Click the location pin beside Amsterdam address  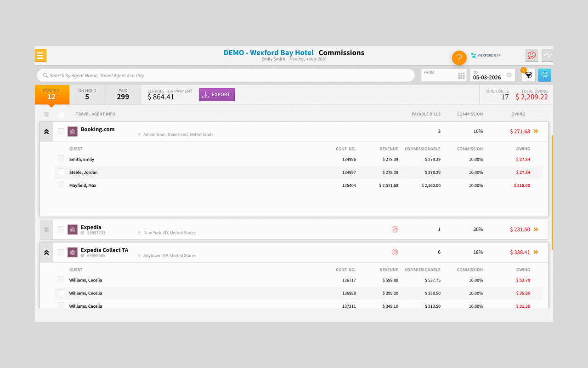pyautogui.click(x=139, y=135)
